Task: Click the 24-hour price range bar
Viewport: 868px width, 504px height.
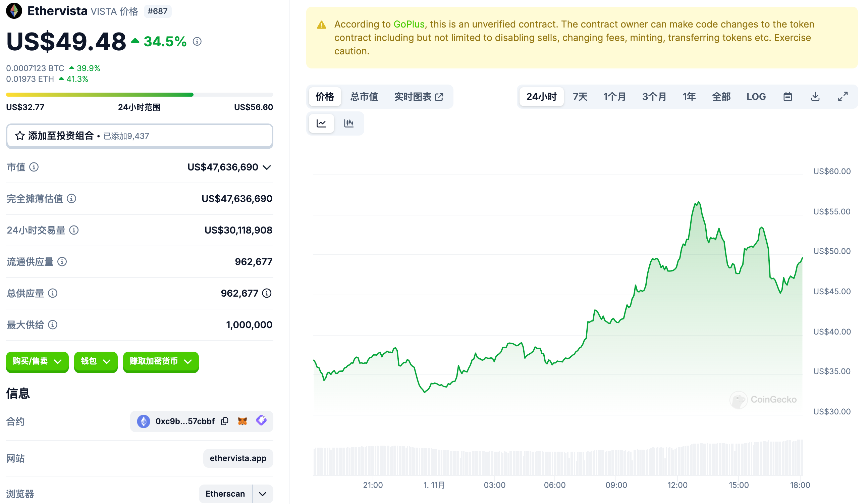Action: (x=140, y=94)
